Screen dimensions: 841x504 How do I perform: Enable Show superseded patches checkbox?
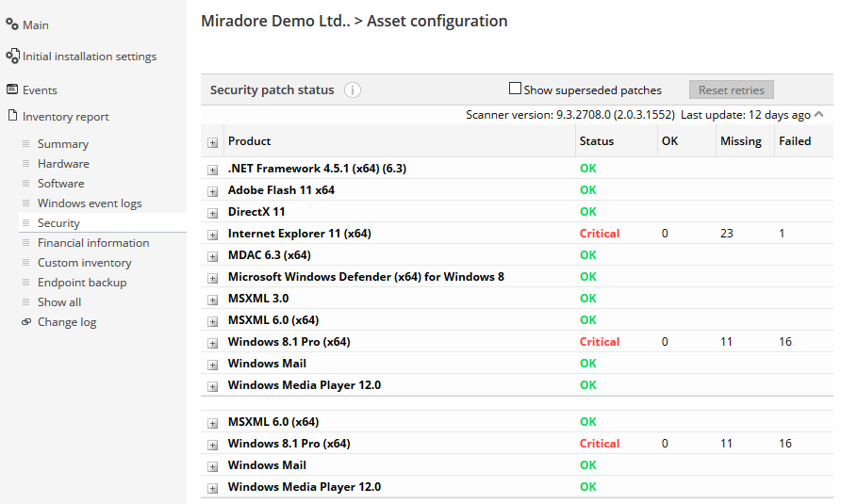tap(515, 89)
